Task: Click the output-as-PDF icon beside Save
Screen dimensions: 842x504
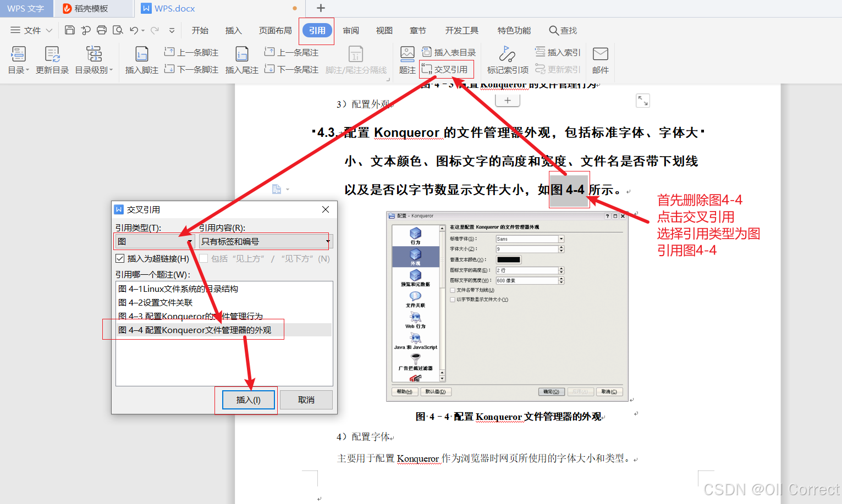Action: coord(86,30)
